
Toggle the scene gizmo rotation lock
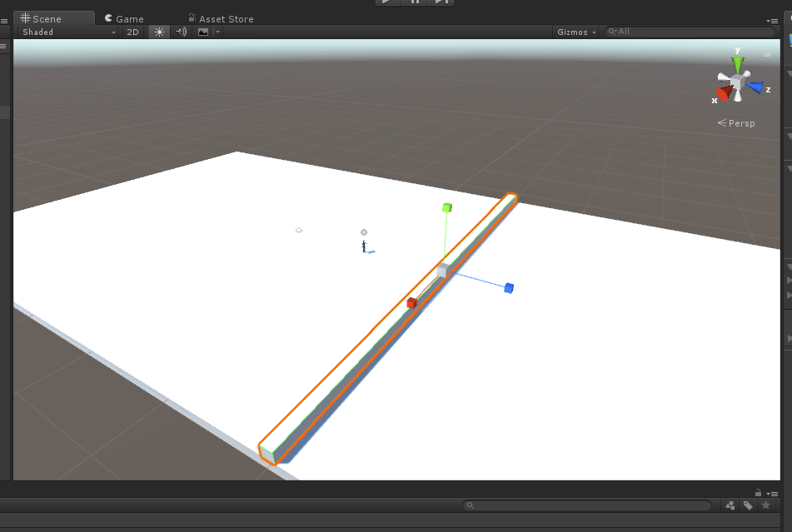point(767,54)
